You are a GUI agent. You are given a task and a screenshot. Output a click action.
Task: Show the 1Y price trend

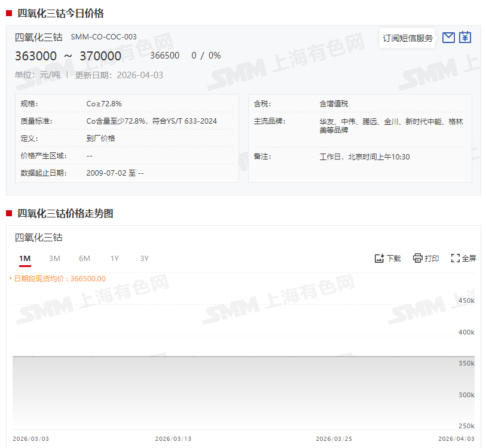(x=114, y=258)
